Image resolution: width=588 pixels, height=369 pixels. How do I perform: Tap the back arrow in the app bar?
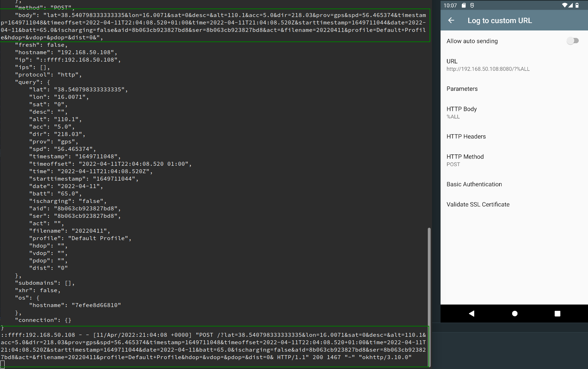(x=450, y=21)
